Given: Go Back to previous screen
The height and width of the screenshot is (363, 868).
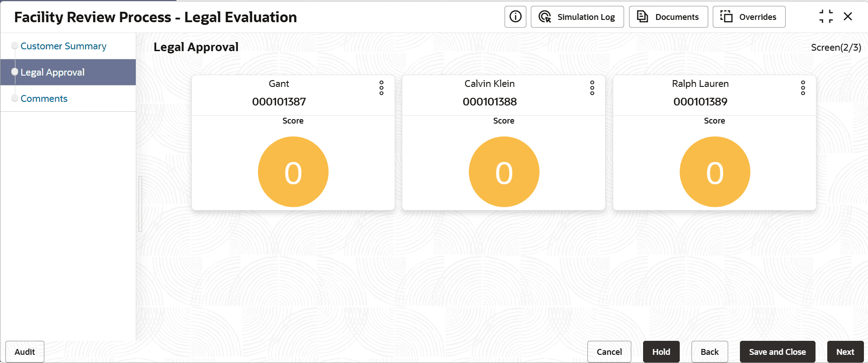Looking at the screenshot, I should (710, 352).
